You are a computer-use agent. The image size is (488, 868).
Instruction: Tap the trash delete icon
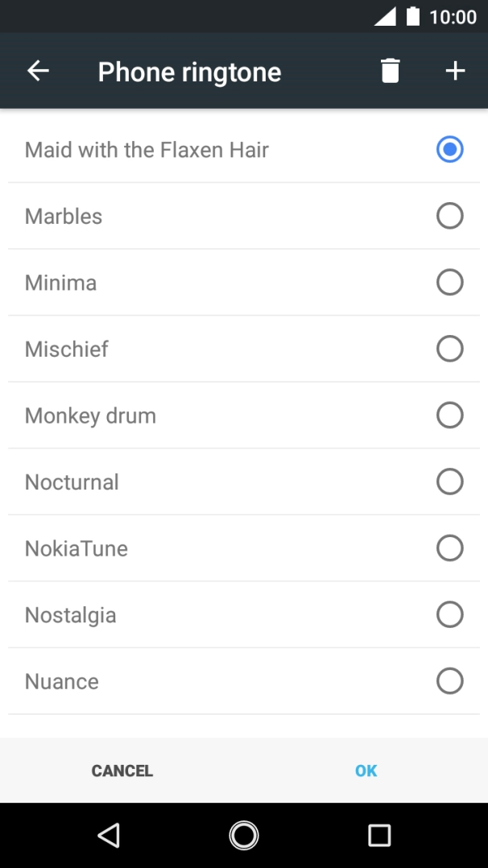click(390, 71)
